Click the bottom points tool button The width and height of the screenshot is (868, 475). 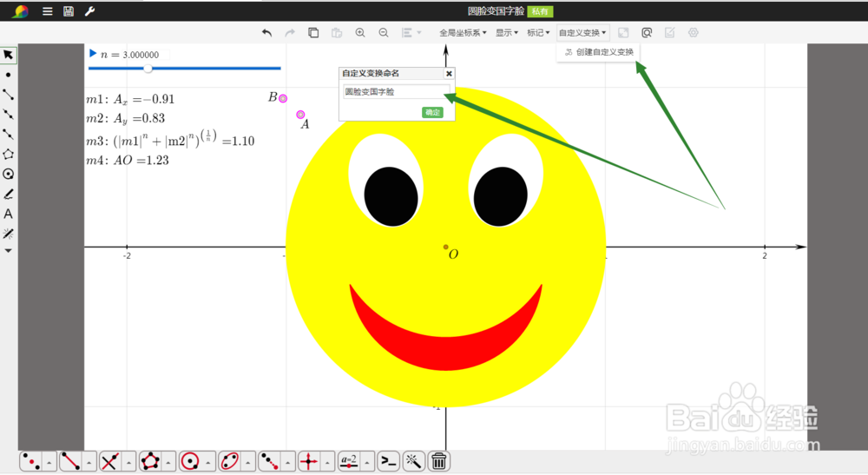tap(31, 461)
